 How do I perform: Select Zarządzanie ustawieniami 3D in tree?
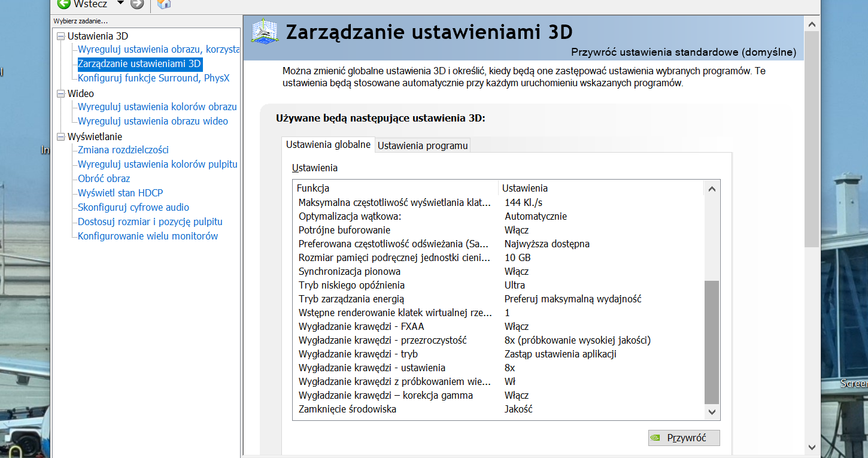[140, 63]
